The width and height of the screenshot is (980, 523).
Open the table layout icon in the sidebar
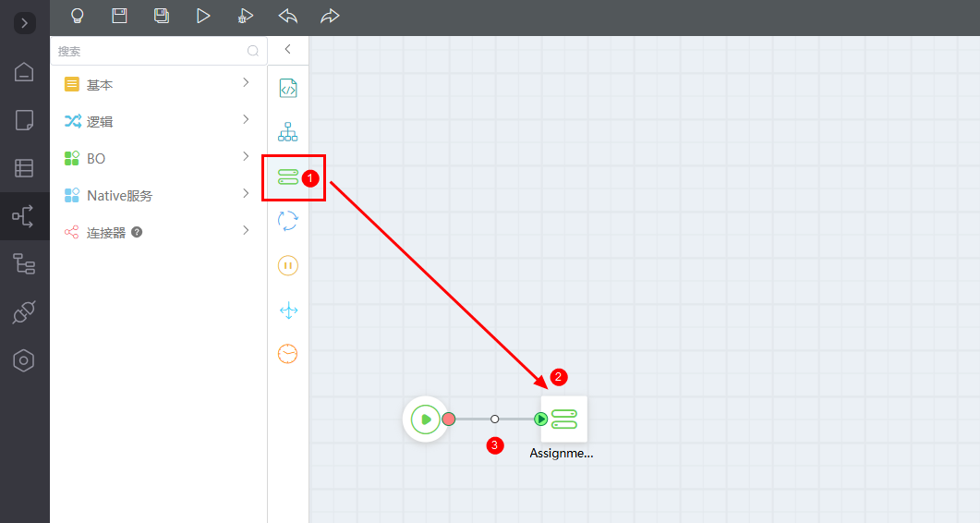pyautogui.click(x=24, y=167)
